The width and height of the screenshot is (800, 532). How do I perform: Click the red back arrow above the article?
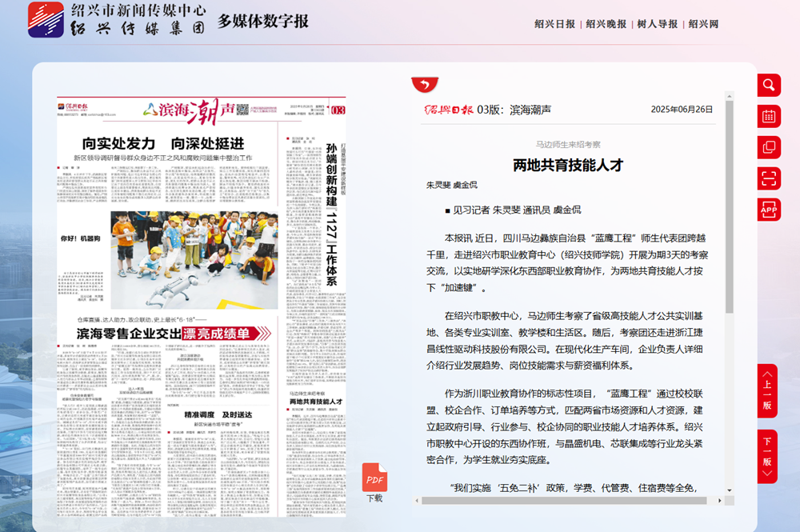425,85
